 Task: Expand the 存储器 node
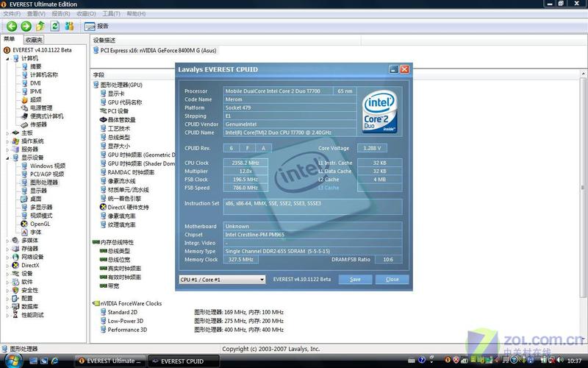7,249
